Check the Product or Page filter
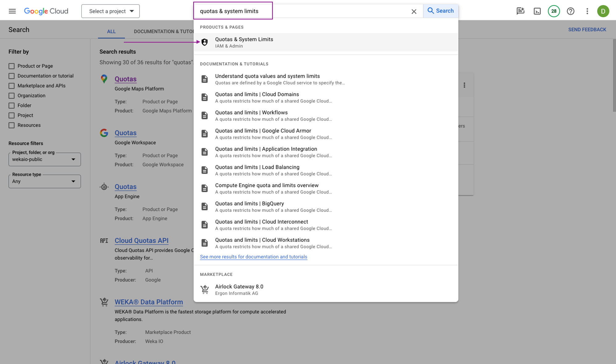The height and width of the screenshot is (364, 616). tap(12, 66)
